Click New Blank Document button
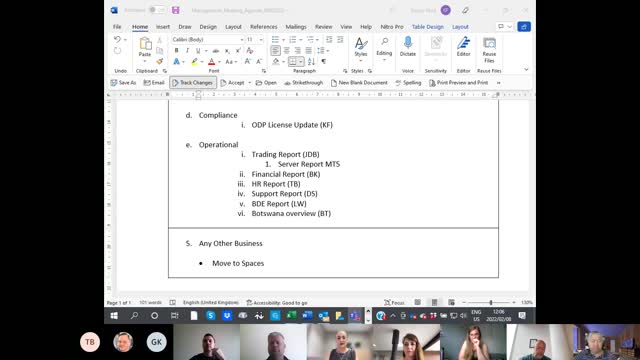Screen dimensions: 640x360 359,82
